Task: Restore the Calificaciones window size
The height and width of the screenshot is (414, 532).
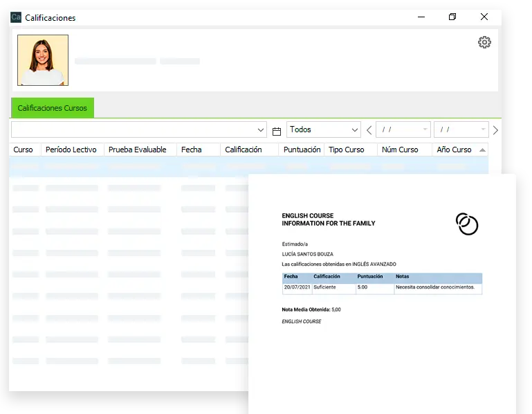Action: point(452,17)
